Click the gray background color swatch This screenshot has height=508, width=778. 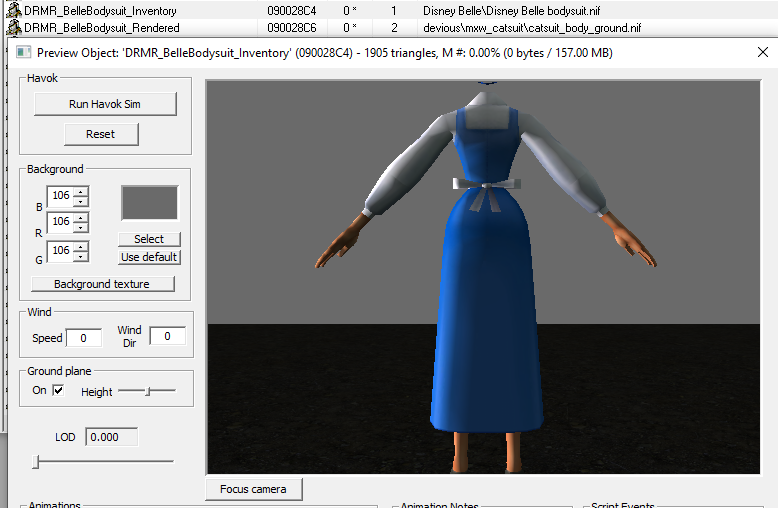tap(149, 203)
